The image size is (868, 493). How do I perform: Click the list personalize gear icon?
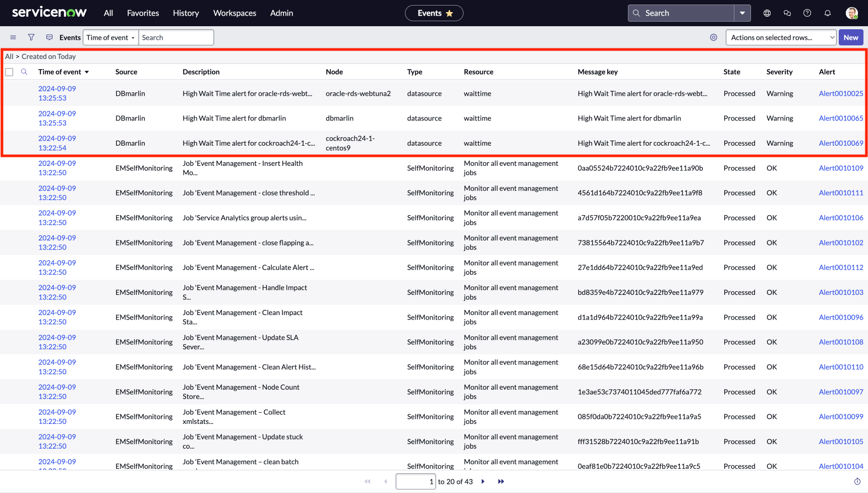(x=714, y=37)
